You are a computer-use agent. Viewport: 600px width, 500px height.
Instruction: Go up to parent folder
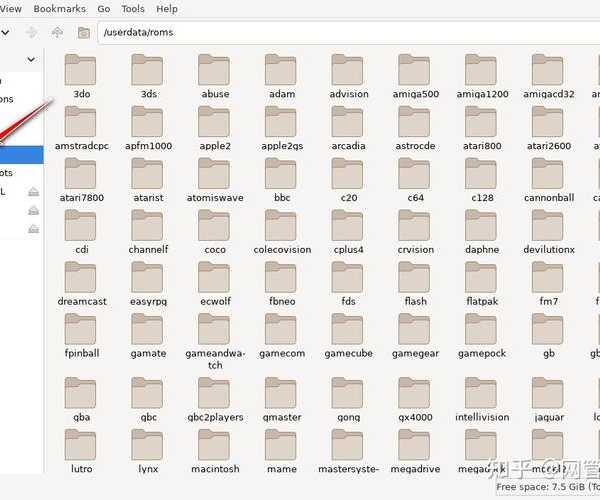[x=57, y=33]
